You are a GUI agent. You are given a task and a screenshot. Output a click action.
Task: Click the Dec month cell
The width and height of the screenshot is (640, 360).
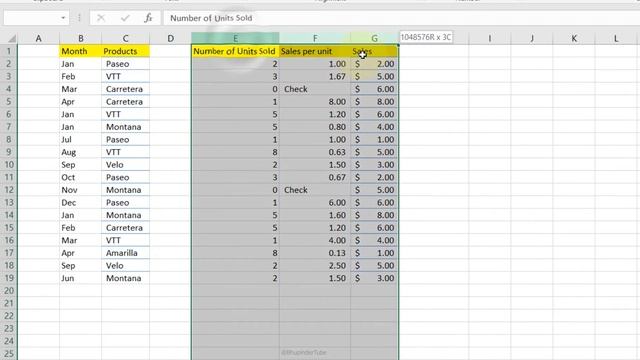80,202
